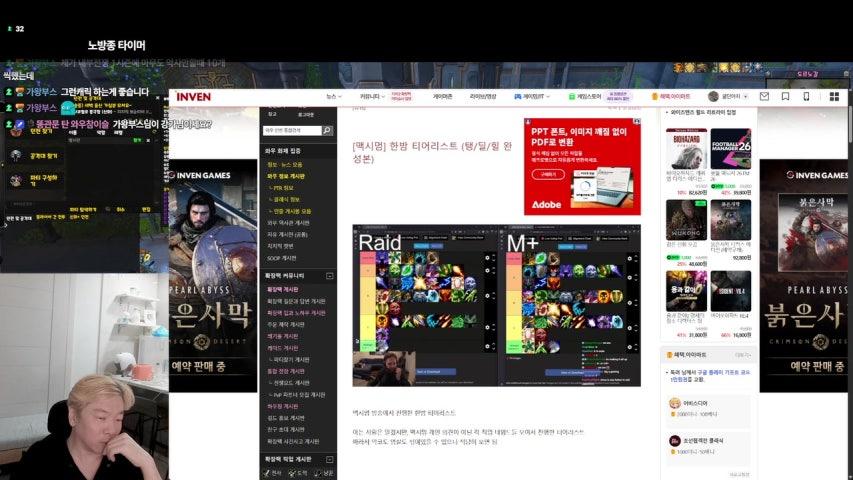Open the Raid tier list image
This screenshot has height=480, width=853.
tap(424, 305)
